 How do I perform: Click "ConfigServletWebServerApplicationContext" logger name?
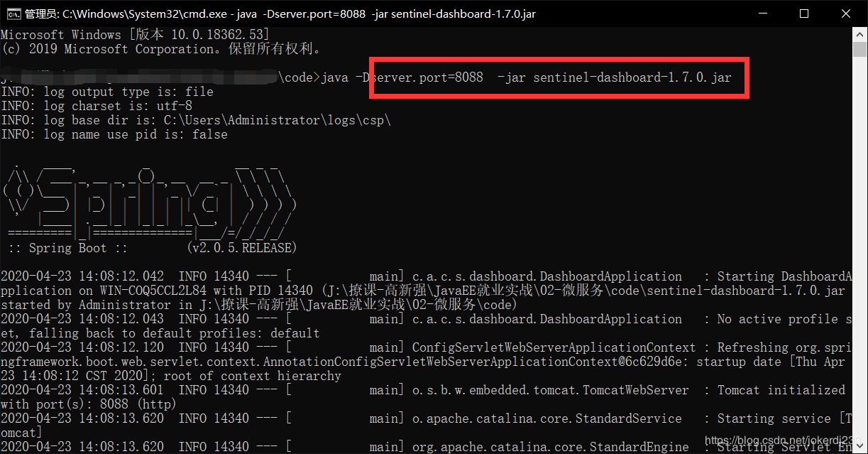pyautogui.click(x=554, y=347)
